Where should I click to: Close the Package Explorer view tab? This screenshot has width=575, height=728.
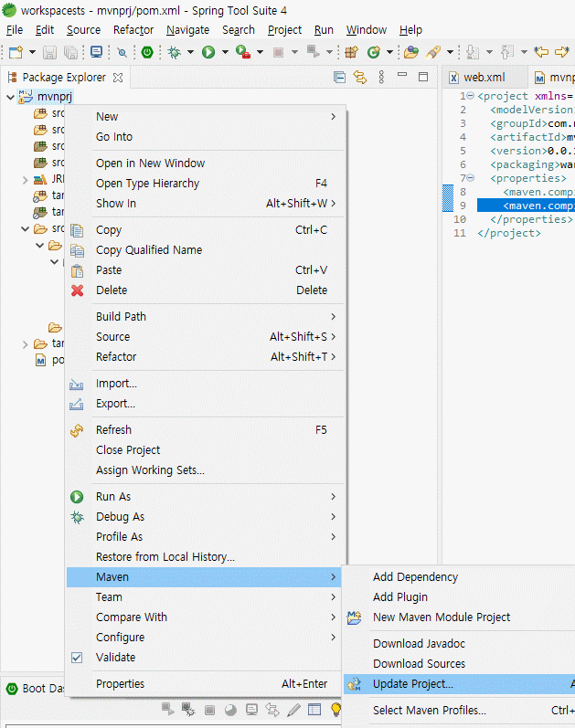coord(118,78)
